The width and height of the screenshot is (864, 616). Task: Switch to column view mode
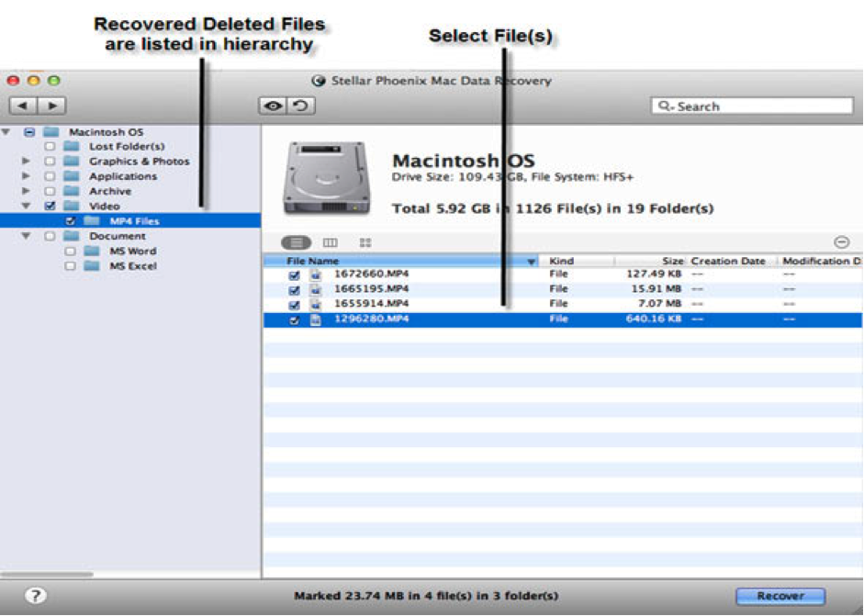coord(330,242)
